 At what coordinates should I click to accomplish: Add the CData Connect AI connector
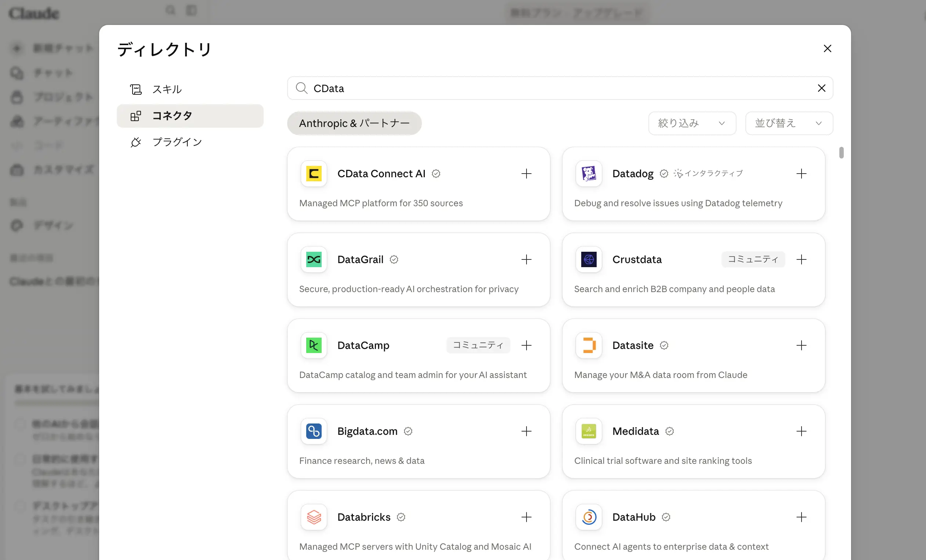[x=526, y=174]
